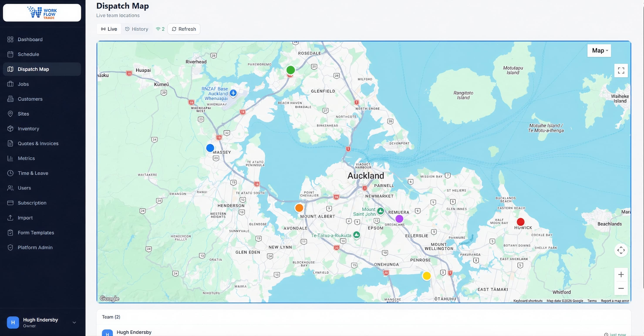
Task: Click the orange marker near Mount Albert
Action: click(299, 208)
